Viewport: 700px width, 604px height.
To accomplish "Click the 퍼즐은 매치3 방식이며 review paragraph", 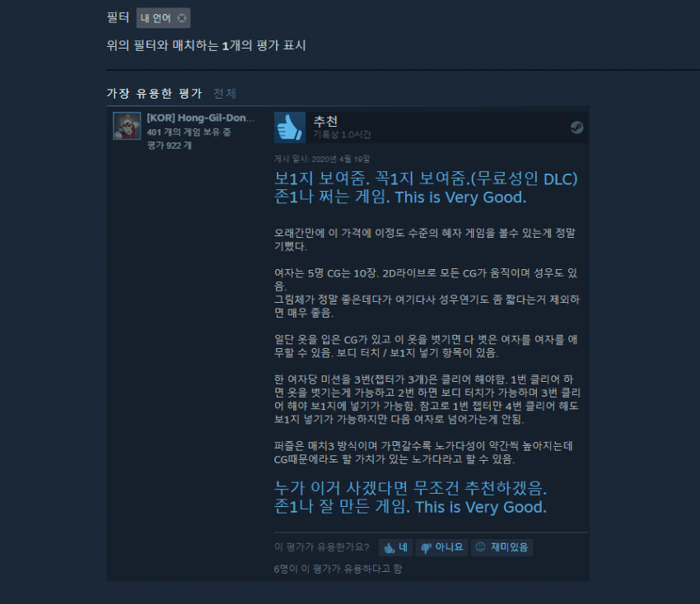I will 423,453.
